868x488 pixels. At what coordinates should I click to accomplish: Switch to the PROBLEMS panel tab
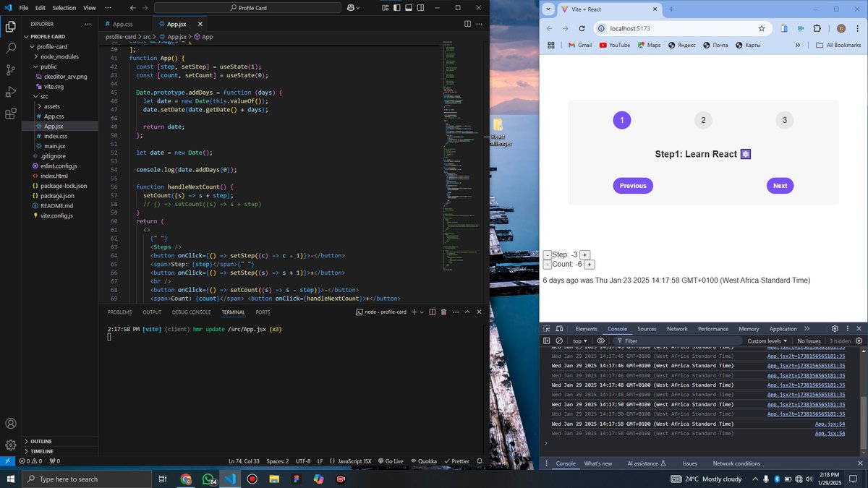point(119,312)
